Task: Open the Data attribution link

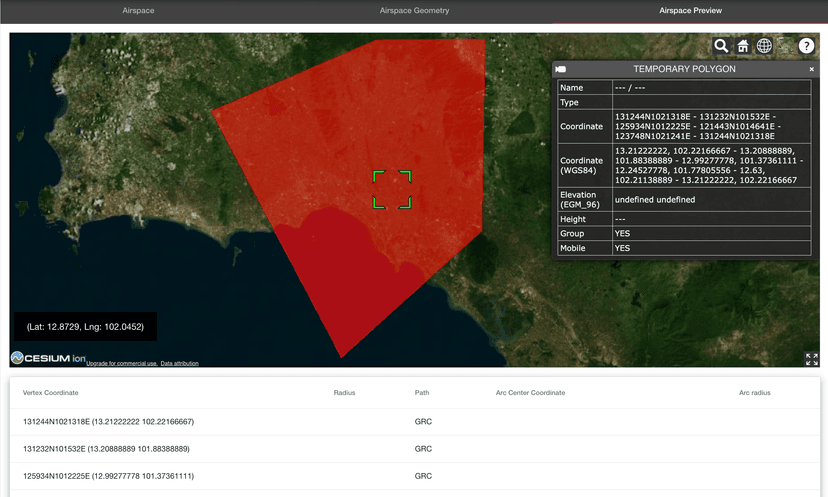Action: [x=179, y=363]
